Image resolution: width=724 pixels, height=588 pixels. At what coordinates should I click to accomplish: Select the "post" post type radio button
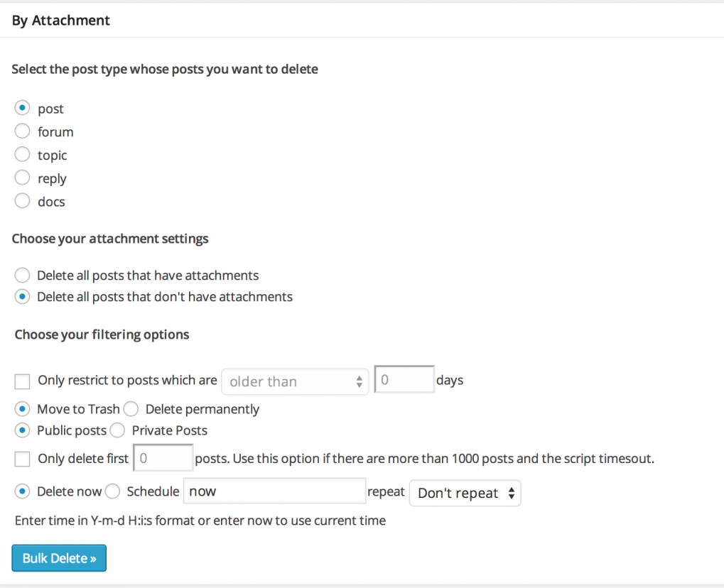[x=21, y=108]
